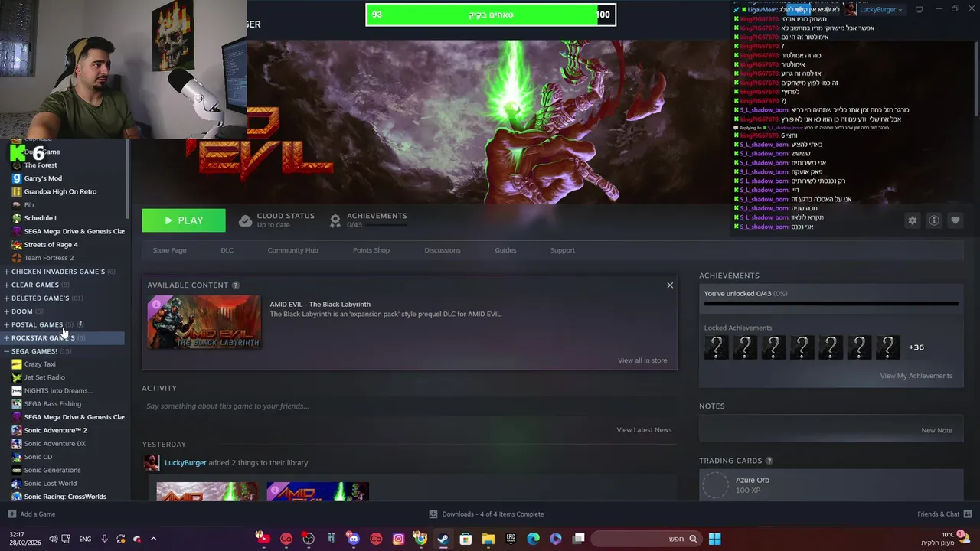980x551 pixels.
Task: Open Guides tab
Action: [x=505, y=250]
